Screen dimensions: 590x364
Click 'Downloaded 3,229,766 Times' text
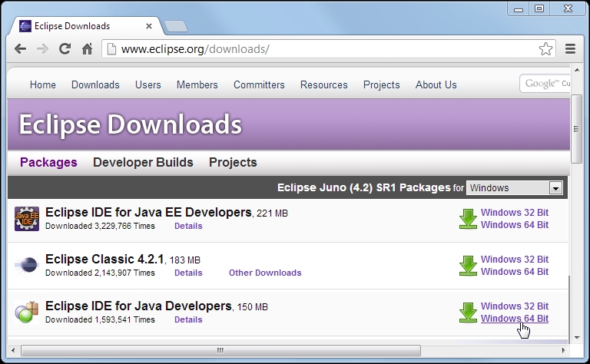[x=100, y=226]
